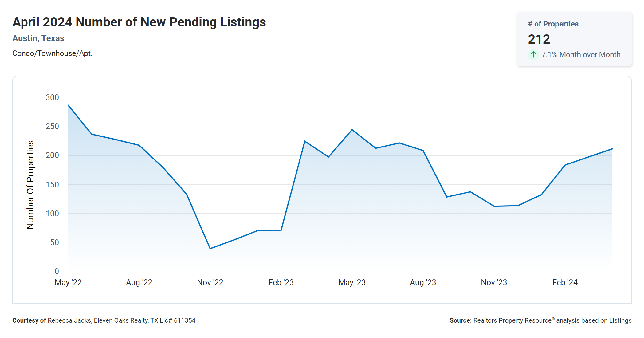Click the lowest point at Nov '22
The image size is (644, 338).
coord(210,249)
